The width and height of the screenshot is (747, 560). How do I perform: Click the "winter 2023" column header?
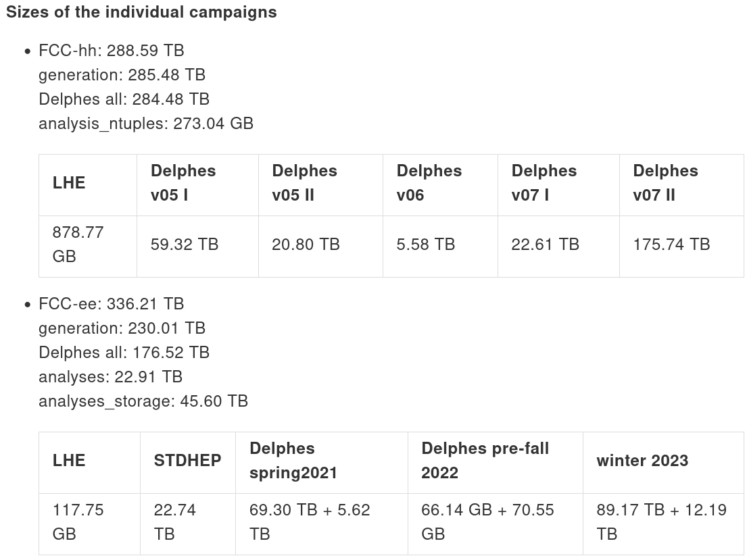point(642,461)
